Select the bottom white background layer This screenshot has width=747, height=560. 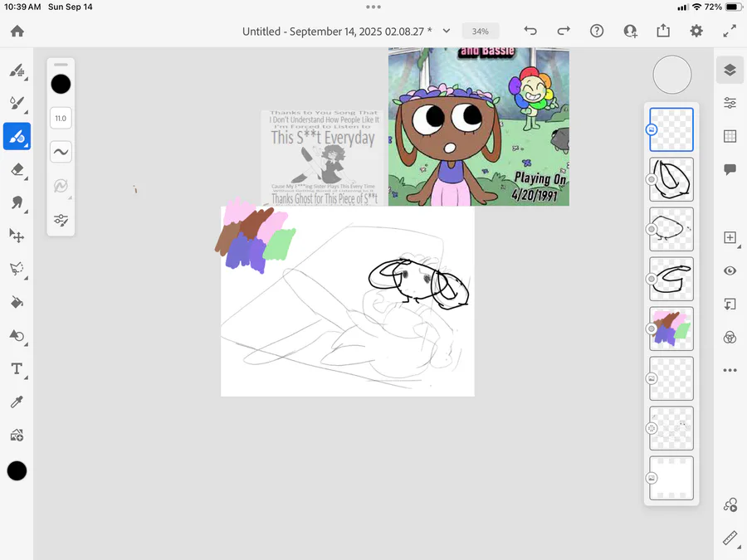671,478
